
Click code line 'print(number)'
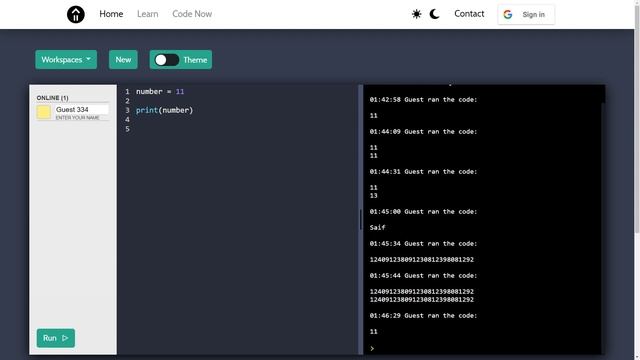pyautogui.click(x=164, y=110)
